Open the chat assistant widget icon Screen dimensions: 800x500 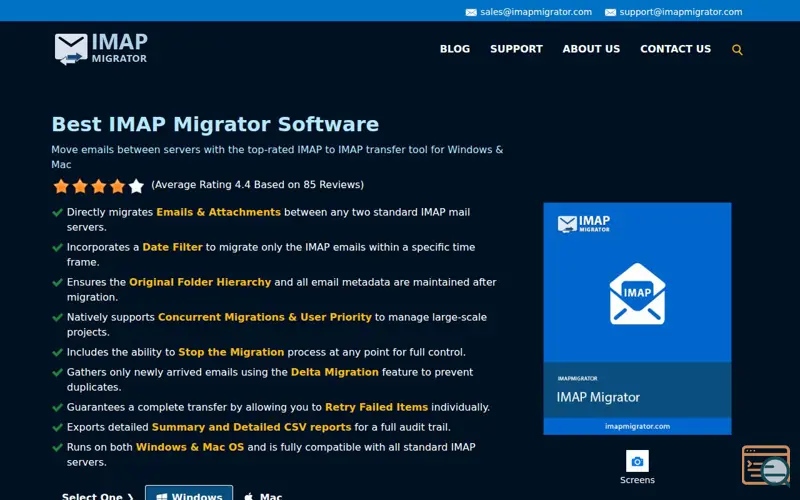(766, 465)
